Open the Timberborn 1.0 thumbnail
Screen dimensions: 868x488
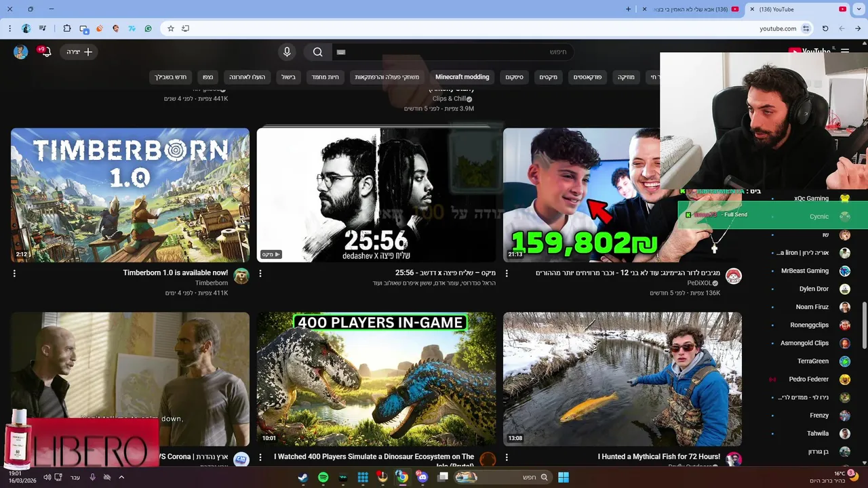(x=130, y=195)
